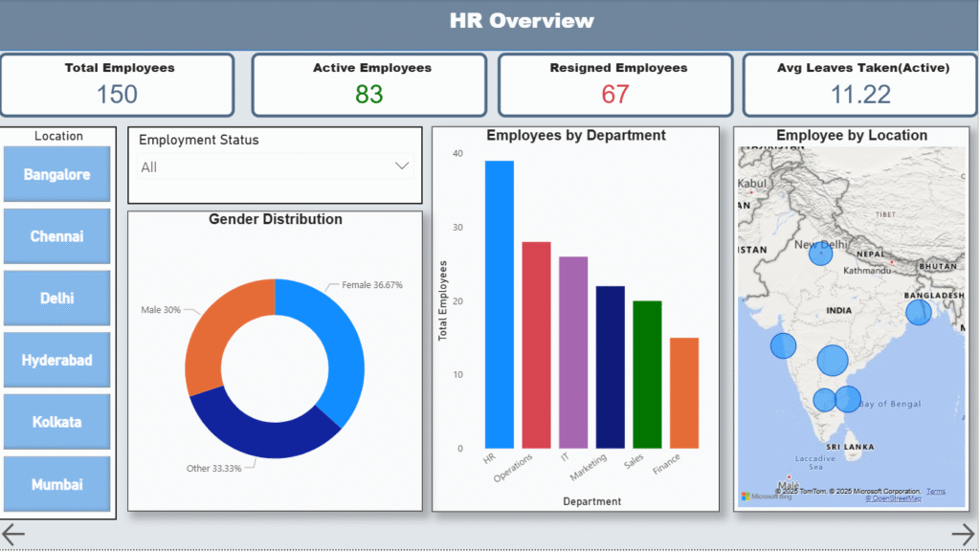Click the dropdown chevron beside All
The image size is (980, 552).
pyautogui.click(x=402, y=166)
